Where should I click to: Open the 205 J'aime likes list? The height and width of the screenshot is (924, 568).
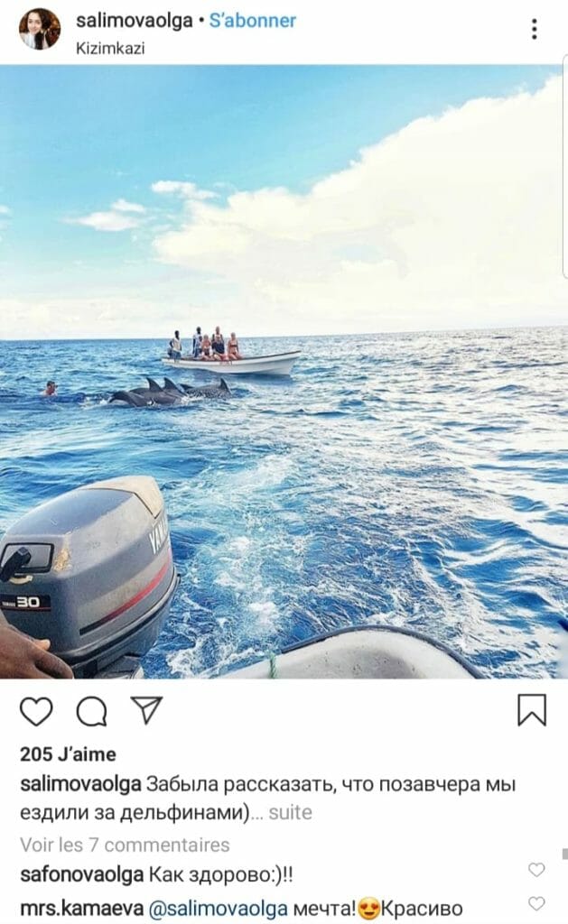click(x=68, y=754)
